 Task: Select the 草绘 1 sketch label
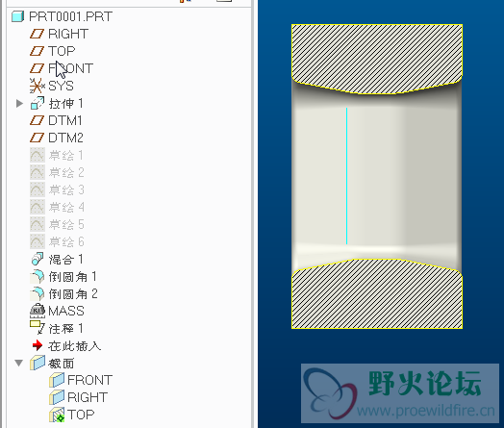(x=66, y=156)
